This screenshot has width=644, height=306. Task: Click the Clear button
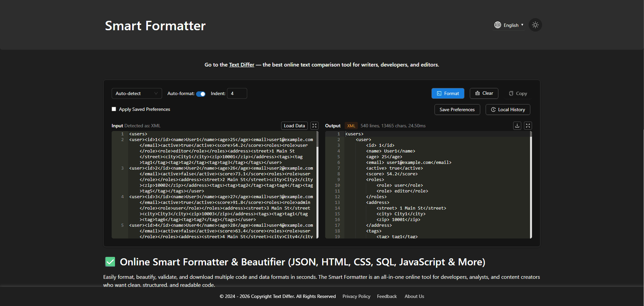[484, 93]
